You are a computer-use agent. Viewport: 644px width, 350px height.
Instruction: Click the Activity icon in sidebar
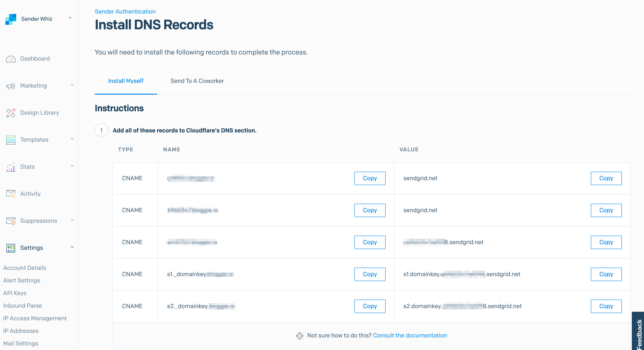tap(10, 193)
